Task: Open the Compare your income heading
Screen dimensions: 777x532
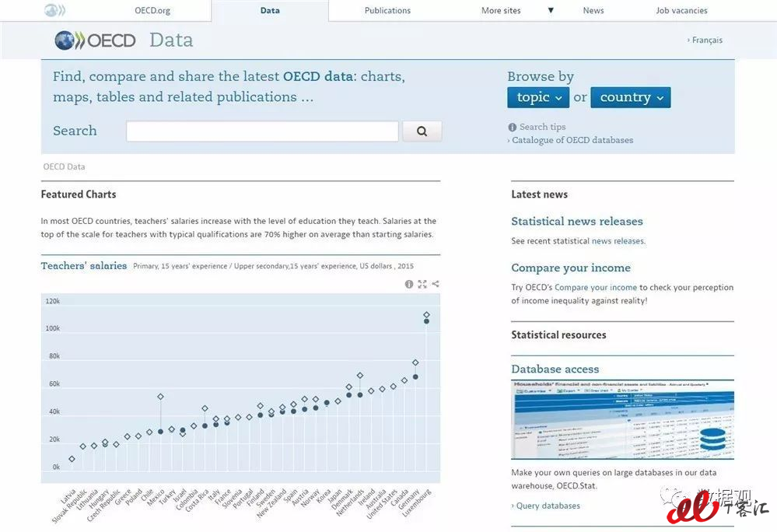Action: coord(571,268)
